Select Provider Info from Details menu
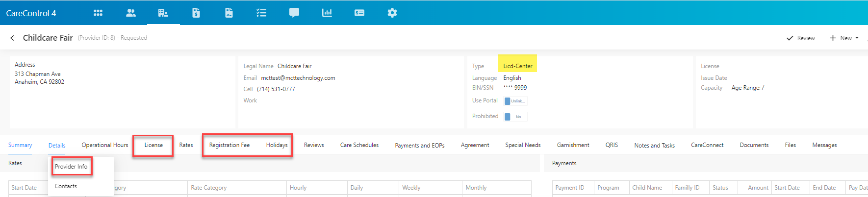The image size is (868, 197). (x=71, y=167)
